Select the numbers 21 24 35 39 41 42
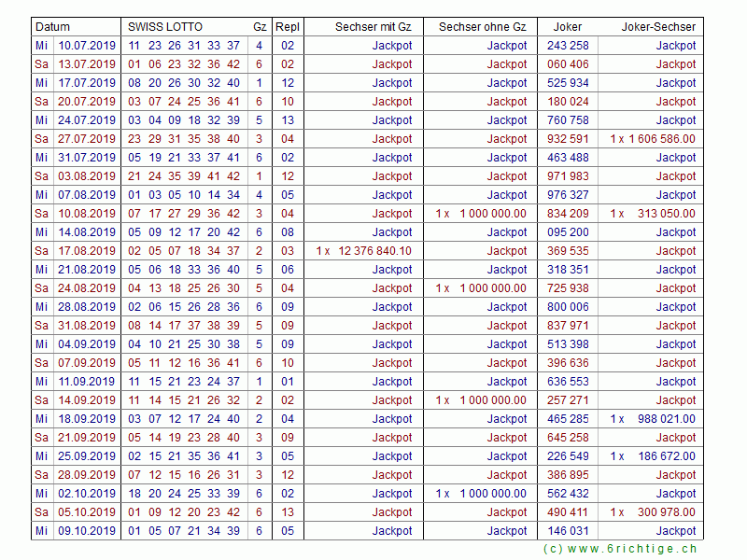 184,176
